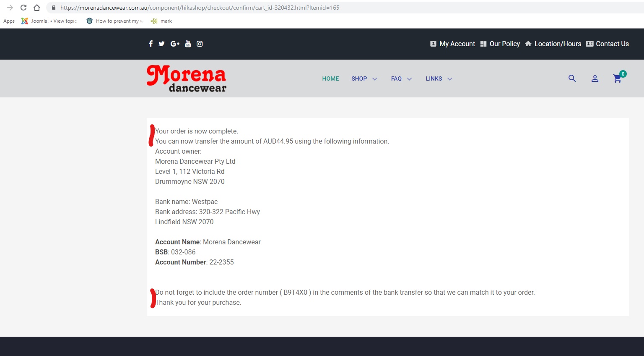Click the 'Lindfield NSW 2070' line

click(184, 222)
